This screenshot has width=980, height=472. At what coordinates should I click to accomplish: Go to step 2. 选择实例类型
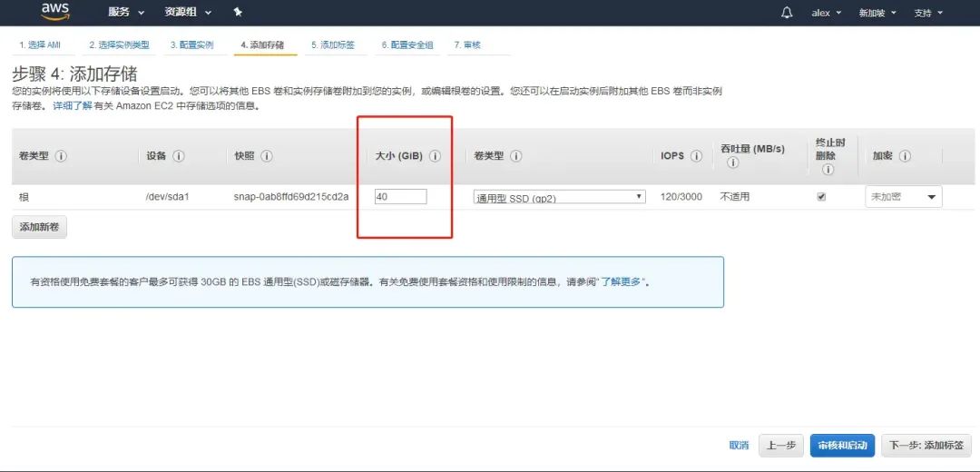click(x=119, y=45)
